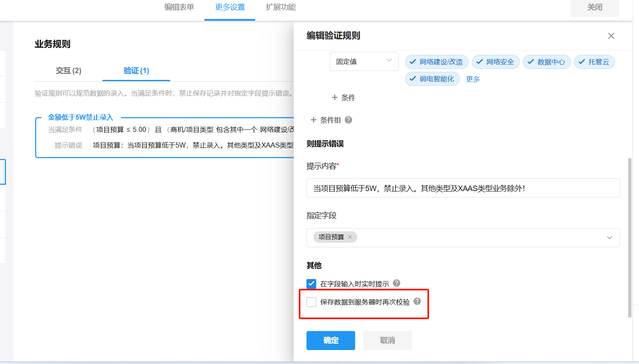This screenshot has width=639, height=364.
Task: Deselect the 网络安全 option chip
Action: [x=496, y=62]
